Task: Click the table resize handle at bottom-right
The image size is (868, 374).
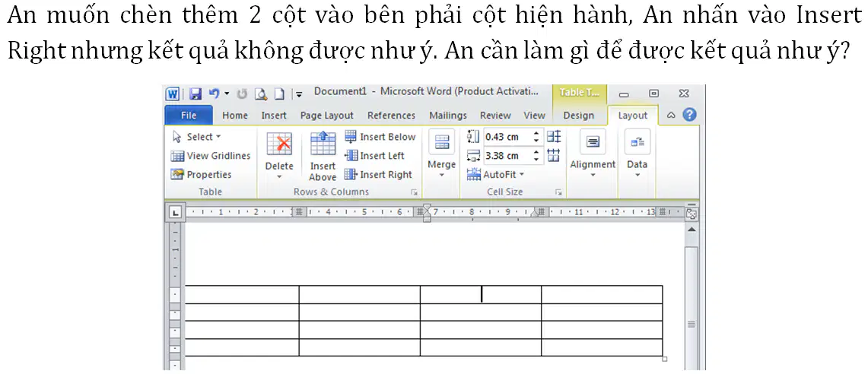Action: coord(665,359)
